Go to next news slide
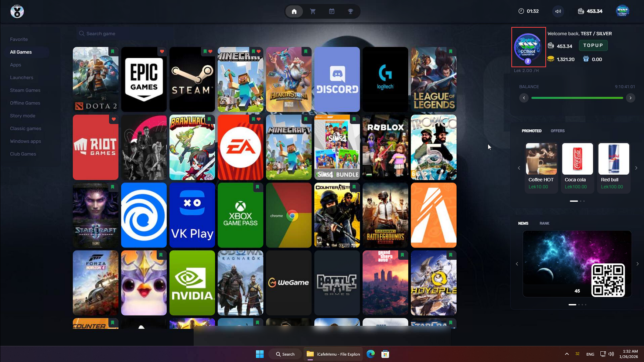644x362 pixels. [637, 264]
